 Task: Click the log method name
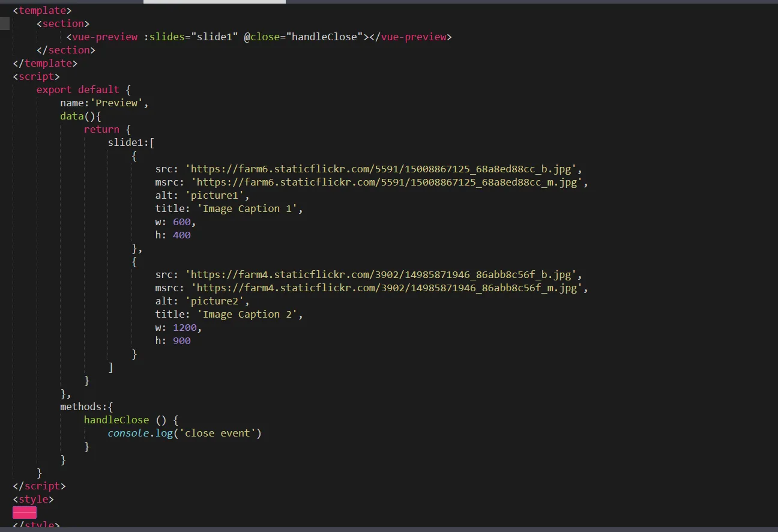click(164, 433)
